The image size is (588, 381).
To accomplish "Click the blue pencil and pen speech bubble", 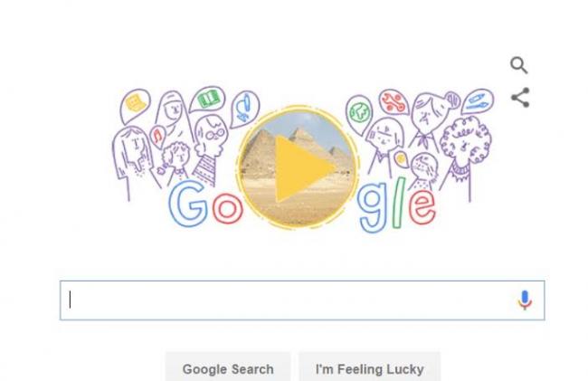I will point(477,101).
